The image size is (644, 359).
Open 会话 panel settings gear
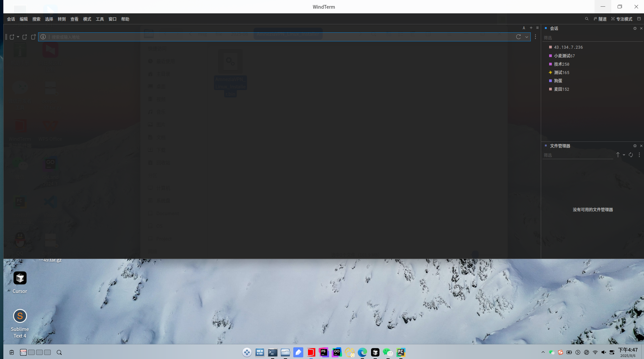click(635, 28)
